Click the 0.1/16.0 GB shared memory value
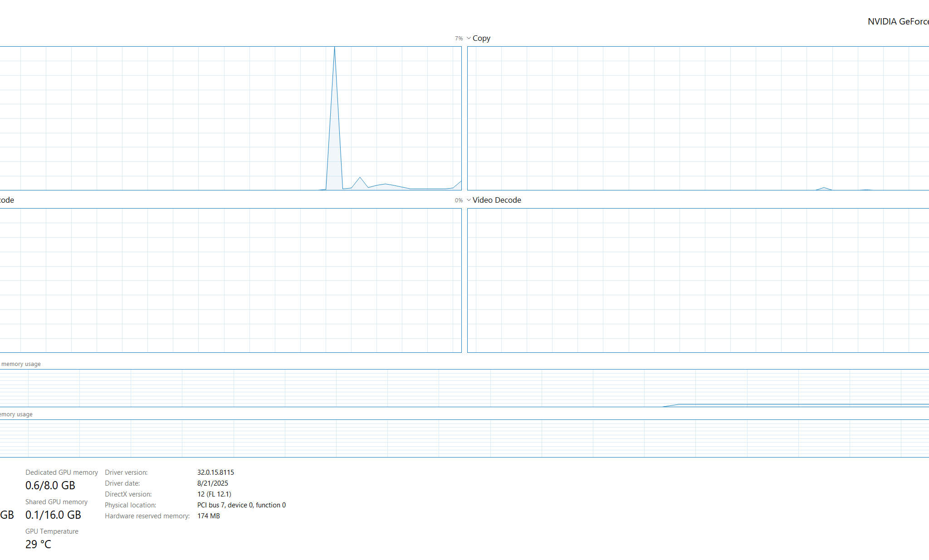929x560 pixels. click(x=53, y=515)
